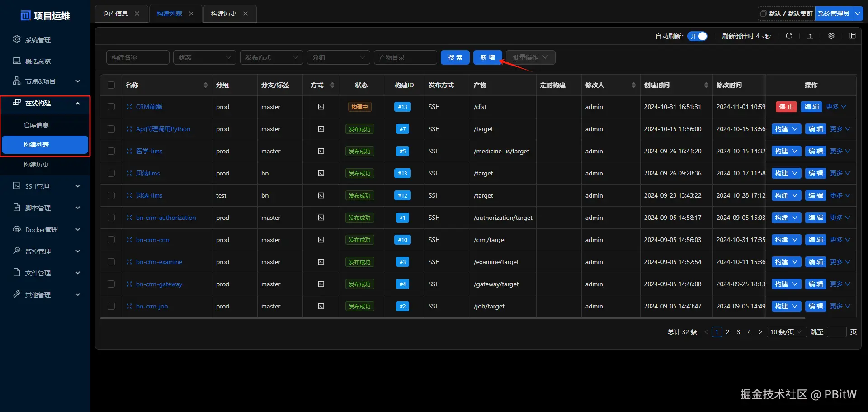868x412 pixels.
Task: Click the 监控管理 icon in sidebar
Action: (17, 251)
